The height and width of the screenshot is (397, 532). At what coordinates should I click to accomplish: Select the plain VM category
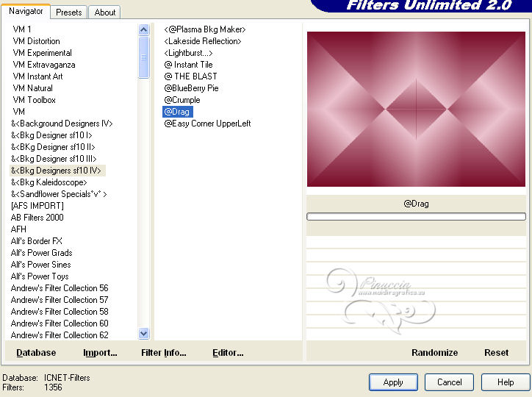click(x=19, y=112)
